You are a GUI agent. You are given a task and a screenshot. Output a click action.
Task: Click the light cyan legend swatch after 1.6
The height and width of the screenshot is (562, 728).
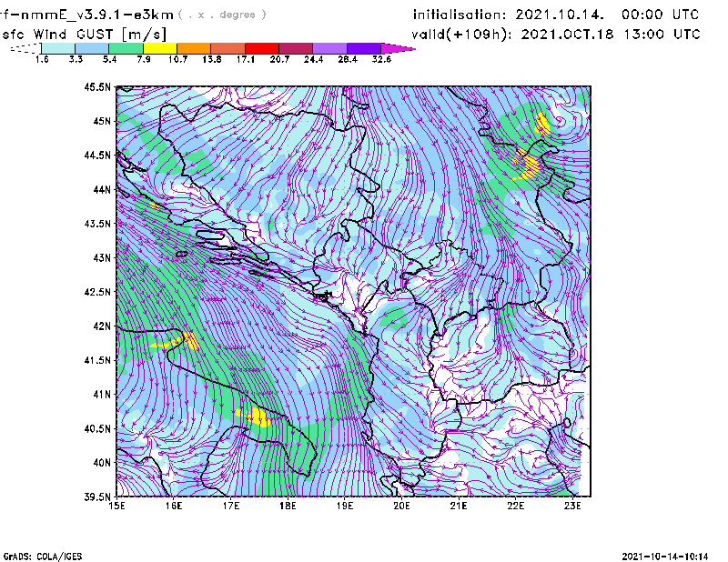58,48
